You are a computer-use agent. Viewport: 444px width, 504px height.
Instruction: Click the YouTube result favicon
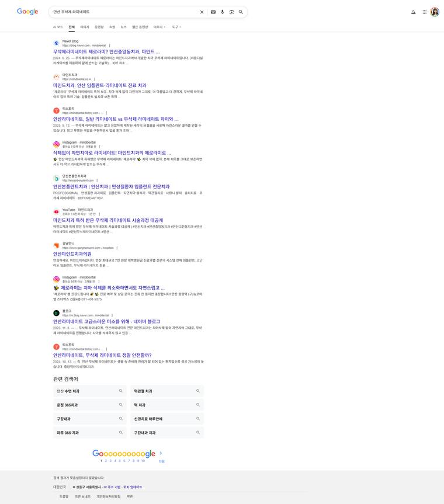pyautogui.click(x=56, y=212)
